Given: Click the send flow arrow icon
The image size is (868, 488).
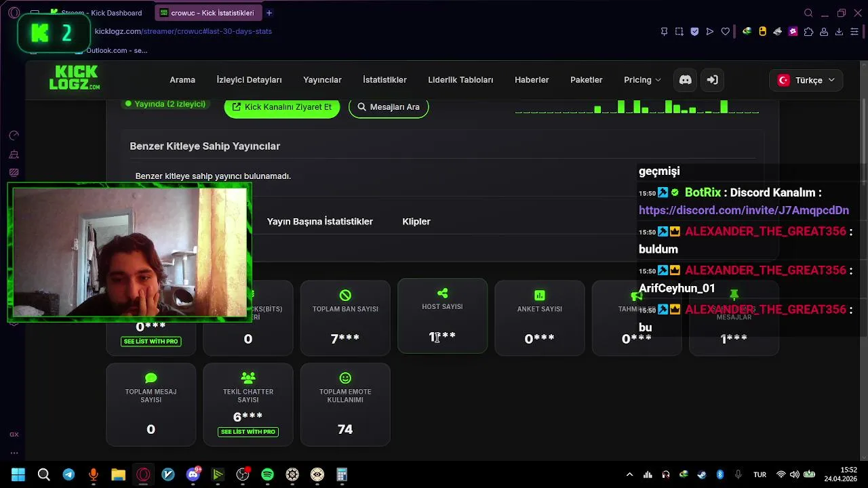Looking at the screenshot, I should [x=710, y=31].
